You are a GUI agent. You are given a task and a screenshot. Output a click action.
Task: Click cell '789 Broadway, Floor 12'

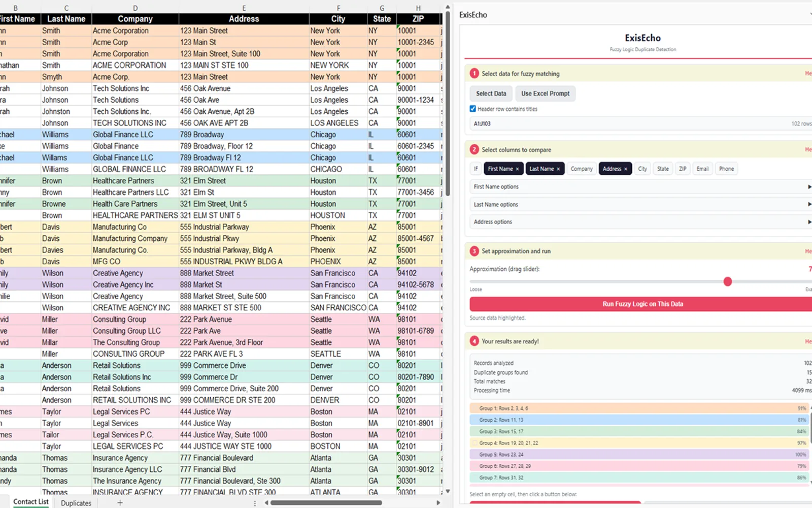click(x=244, y=146)
